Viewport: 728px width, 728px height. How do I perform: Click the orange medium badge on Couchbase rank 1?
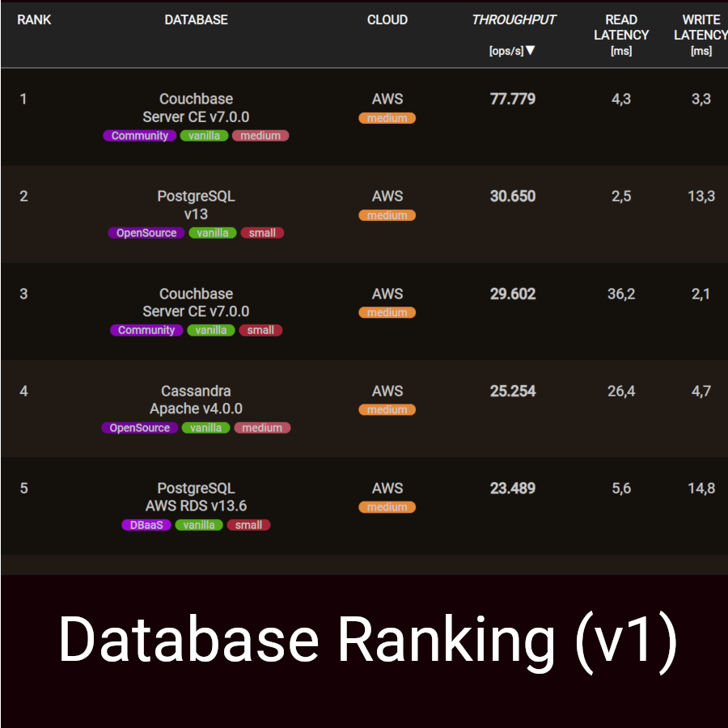387,118
